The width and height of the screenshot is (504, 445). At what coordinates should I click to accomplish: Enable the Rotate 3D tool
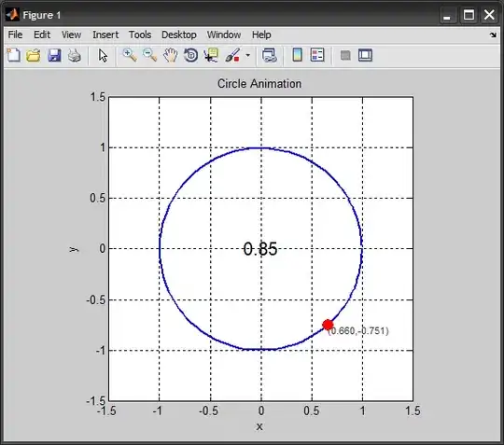(190, 55)
